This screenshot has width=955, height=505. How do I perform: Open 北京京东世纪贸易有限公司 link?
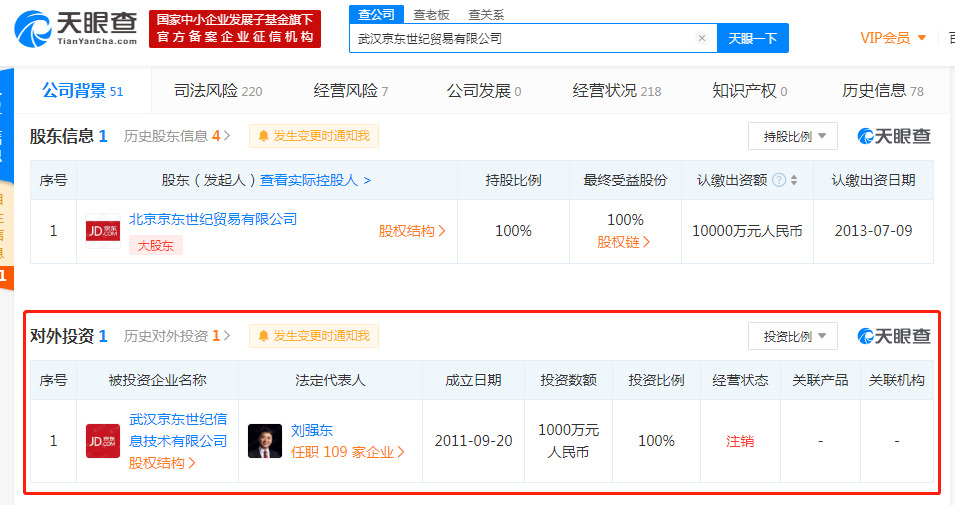click(x=213, y=219)
